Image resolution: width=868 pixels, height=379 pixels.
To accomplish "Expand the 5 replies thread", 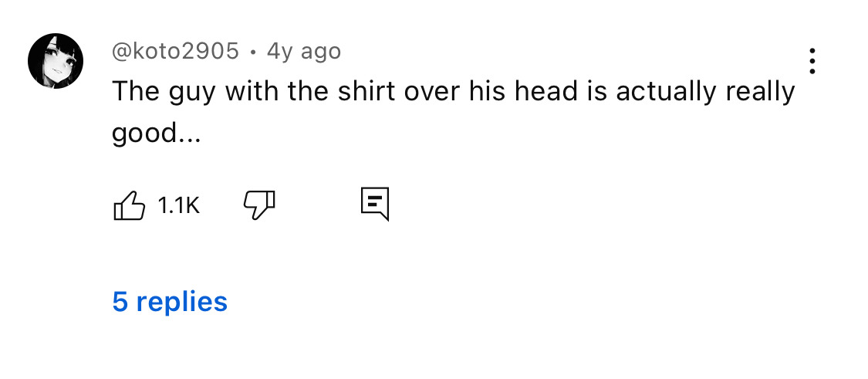I will coord(170,301).
